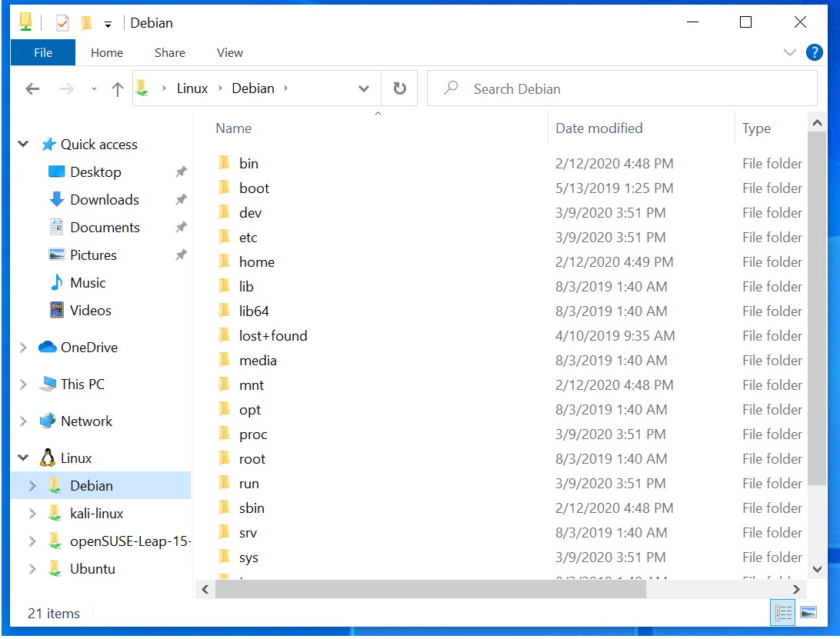Select the proc folder icon
Image resolution: width=840 pixels, height=639 pixels.
(x=225, y=434)
